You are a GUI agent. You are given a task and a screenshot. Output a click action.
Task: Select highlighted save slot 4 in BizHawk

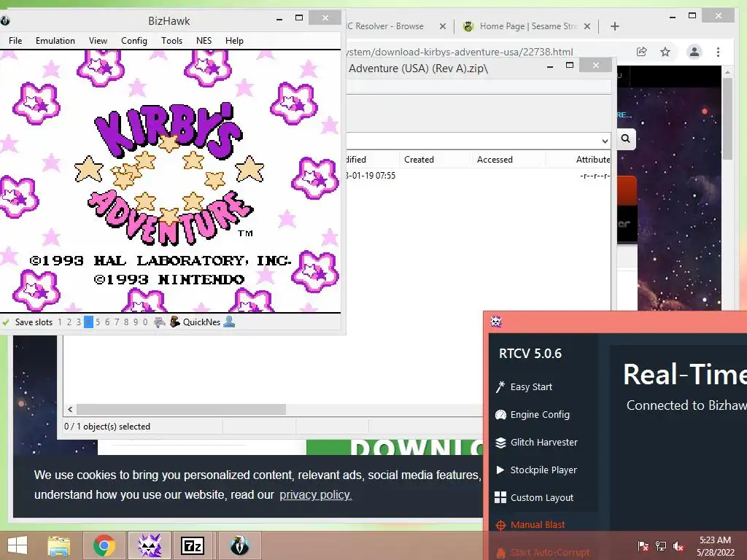coord(88,322)
